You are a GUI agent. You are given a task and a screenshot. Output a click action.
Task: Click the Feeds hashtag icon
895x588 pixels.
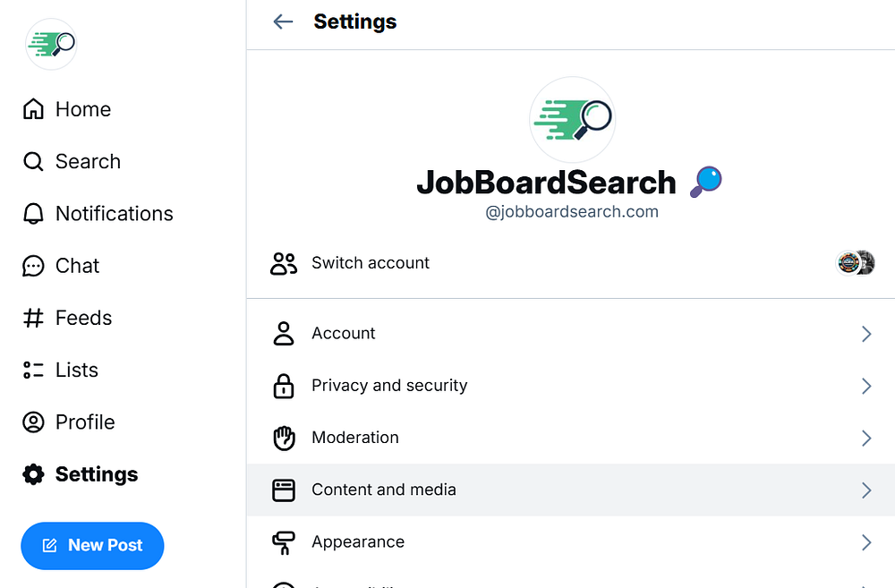tap(33, 318)
